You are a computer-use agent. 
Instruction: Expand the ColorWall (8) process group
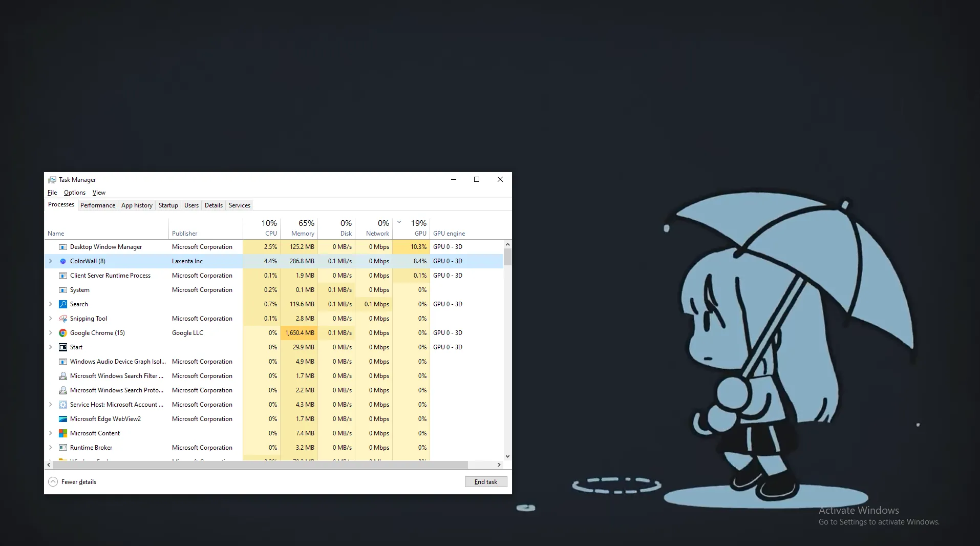tap(50, 261)
